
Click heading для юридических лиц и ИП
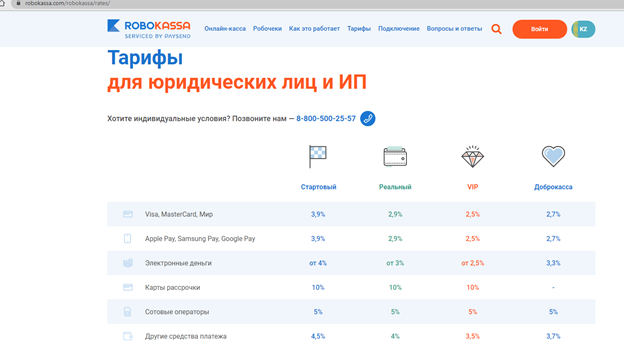[x=237, y=82]
